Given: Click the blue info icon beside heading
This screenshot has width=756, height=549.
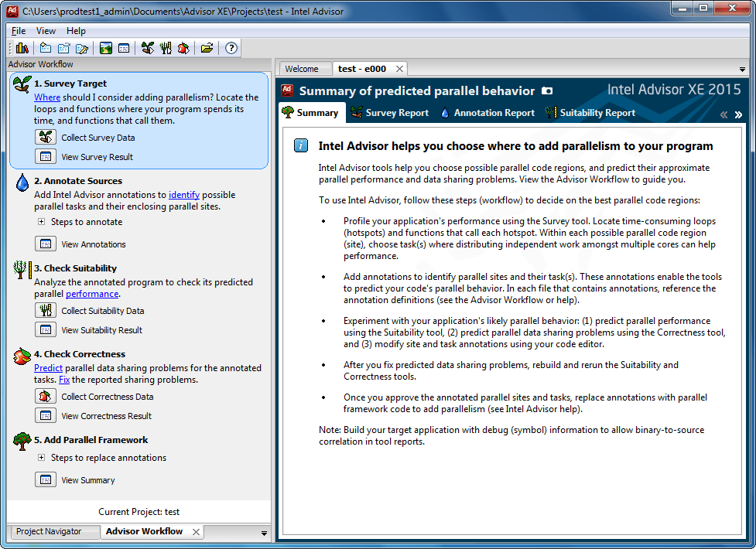Looking at the screenshot, I should click(301, 145).
